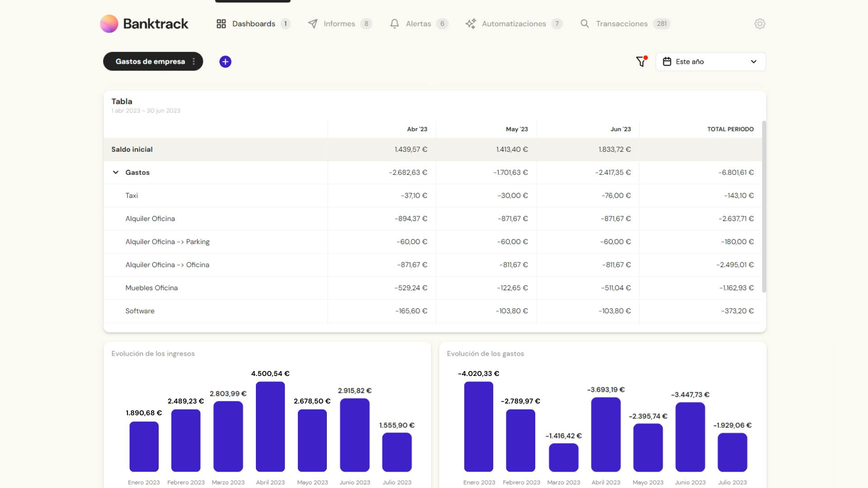
Task: Click the Alertas bell icon
Action: point(394,24)
